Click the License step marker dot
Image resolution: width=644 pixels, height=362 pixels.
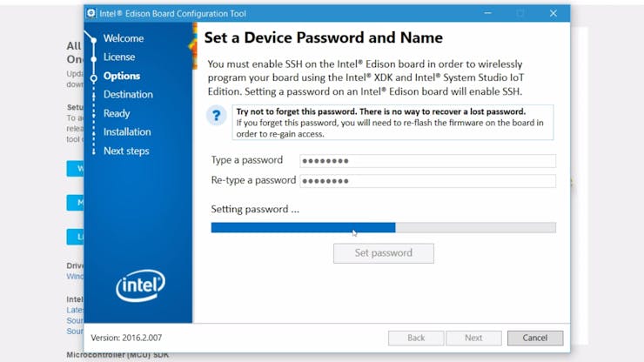(94, 59)
